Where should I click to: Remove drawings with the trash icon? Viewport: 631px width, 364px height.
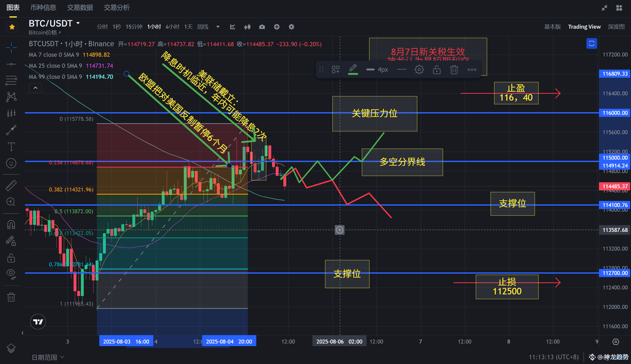11,297
